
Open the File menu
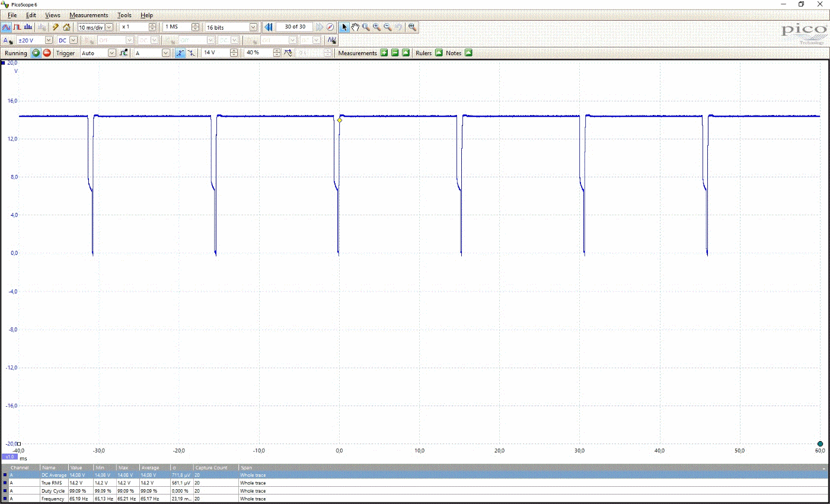tap(12, 15)
